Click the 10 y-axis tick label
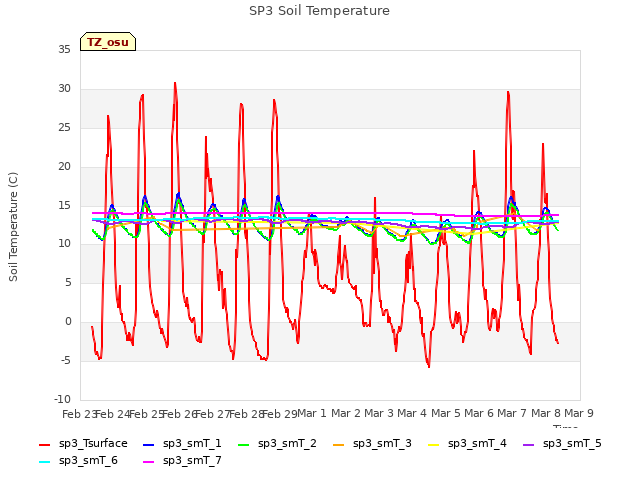 (64, 244)
